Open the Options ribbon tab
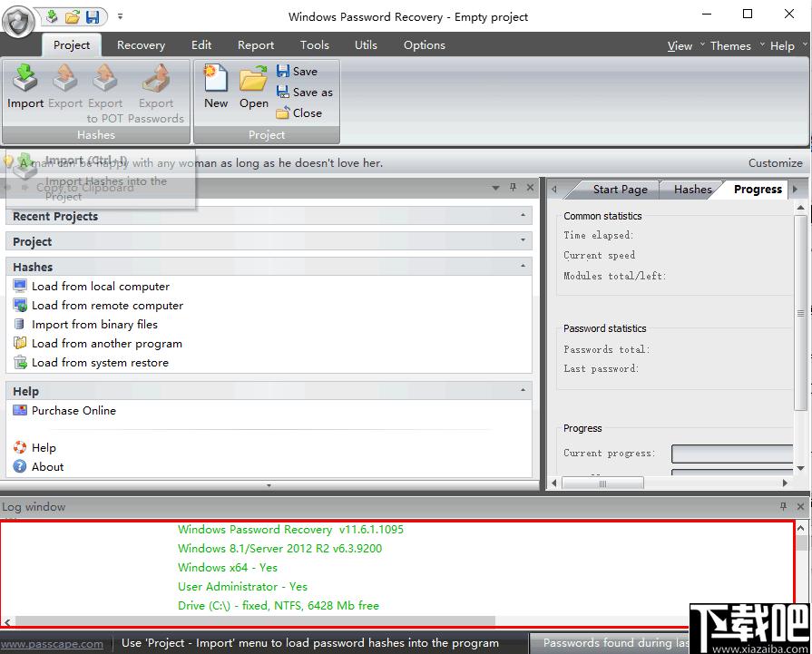 (424, 45)
